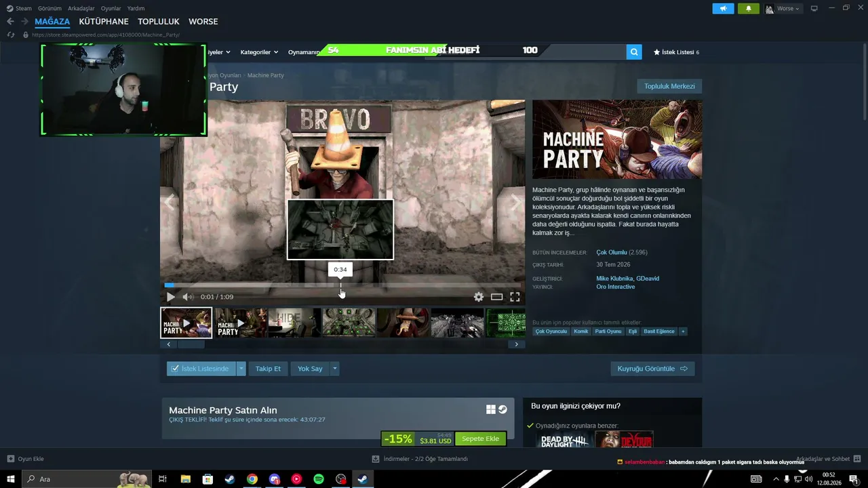Image resolution: width=868 pixels, height=488 pixels.
Task: Open the Görünüm menu
Action: [50, 8]
